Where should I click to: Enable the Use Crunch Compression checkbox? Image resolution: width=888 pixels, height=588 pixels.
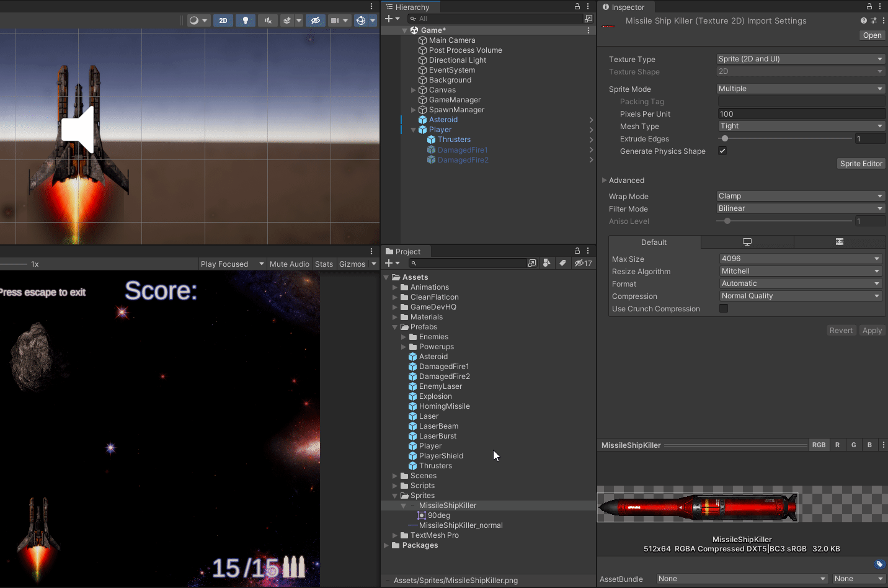coord(724,308)
